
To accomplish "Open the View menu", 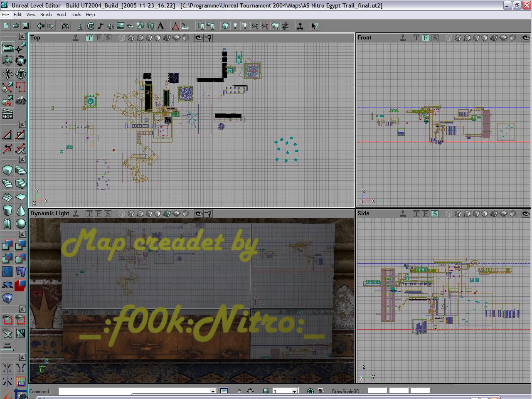I will tap(31, 15).
